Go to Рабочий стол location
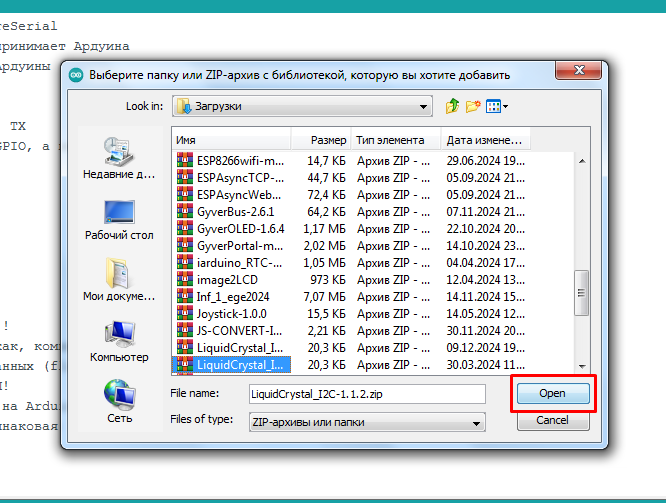Viewport: 666px width, 503px height. (x=119, y=220)
